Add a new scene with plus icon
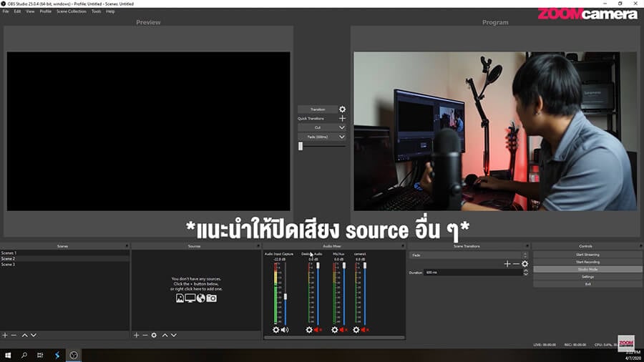 click(x=5, y=336)
